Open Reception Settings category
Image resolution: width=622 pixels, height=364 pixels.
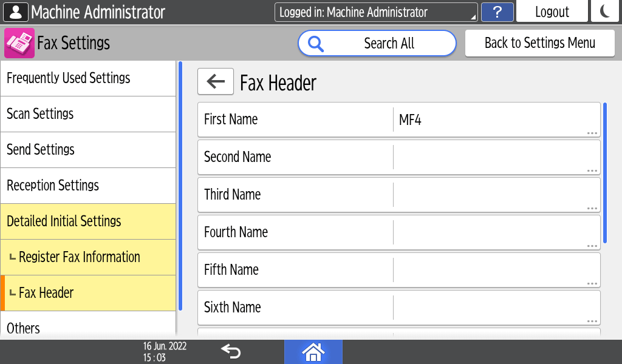[88, 186]
